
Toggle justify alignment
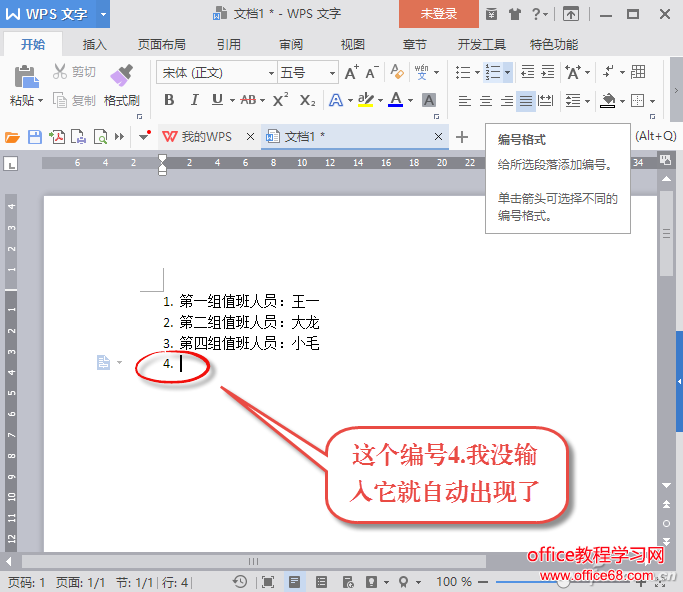coord(526,101)
